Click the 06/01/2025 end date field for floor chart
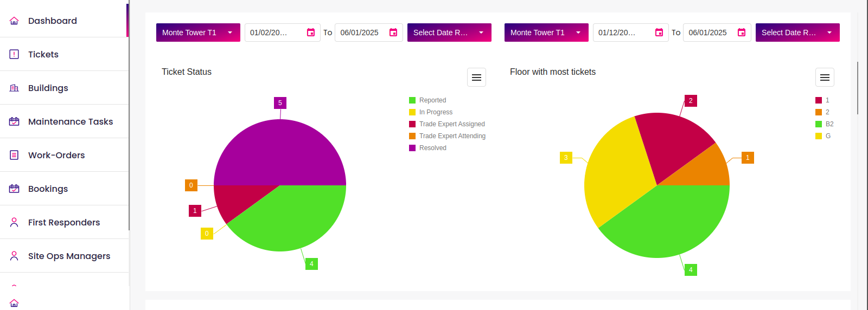This screenshot has width=868, height=310. (x=717, y=33)
